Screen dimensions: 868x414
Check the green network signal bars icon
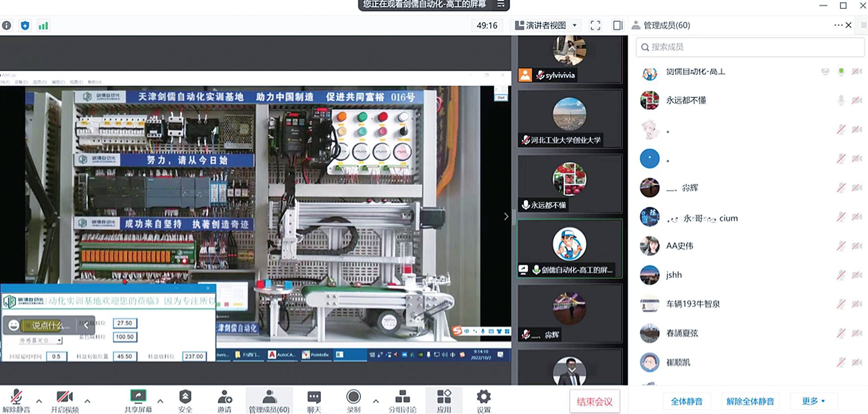pos(43,25)
